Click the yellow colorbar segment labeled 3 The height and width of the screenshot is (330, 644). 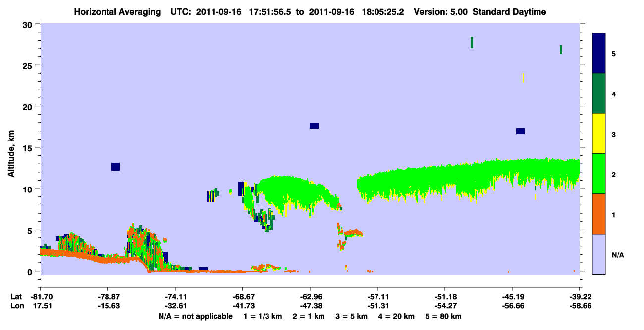[x=599, y=134]
